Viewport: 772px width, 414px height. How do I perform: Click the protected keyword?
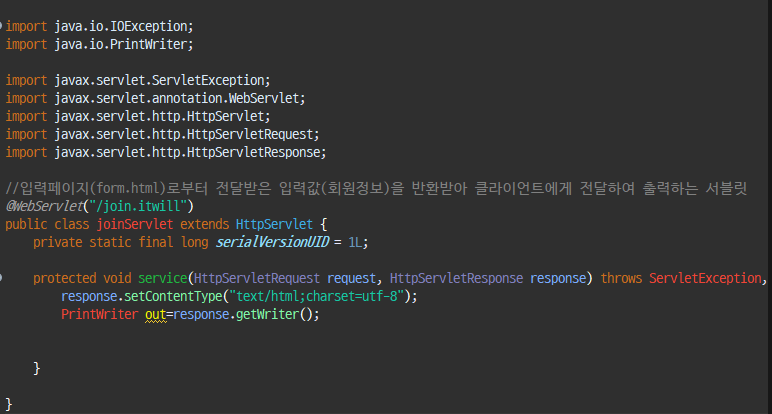click(64, 279)
